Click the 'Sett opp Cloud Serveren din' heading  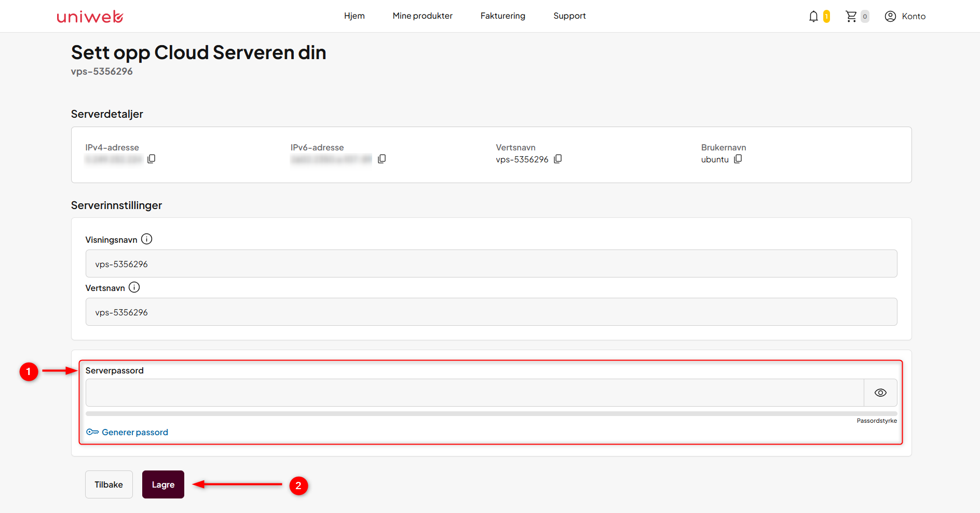click(198, 53)
